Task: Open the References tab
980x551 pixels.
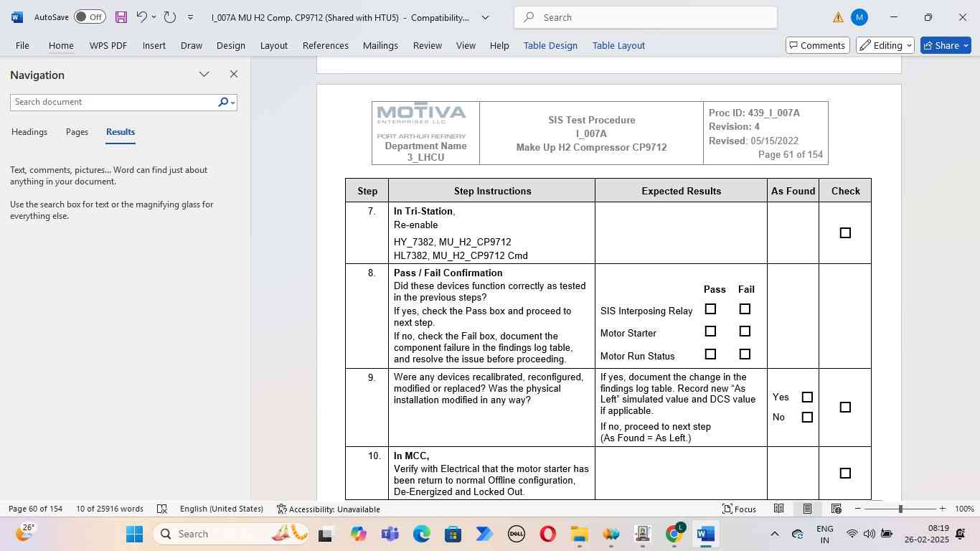Action: point(325,45)
